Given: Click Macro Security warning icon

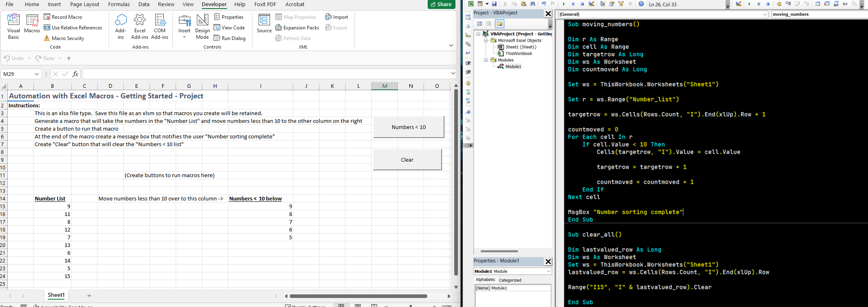Looking at the screenshot, I should (x=47, y=38).
